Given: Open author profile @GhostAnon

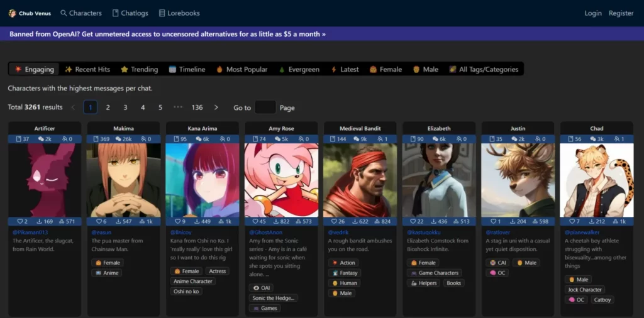Looking at the screenshot, I should tap(265, 233).
